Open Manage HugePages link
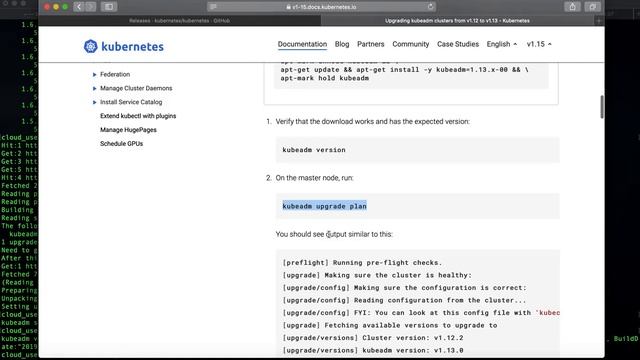 128,130
